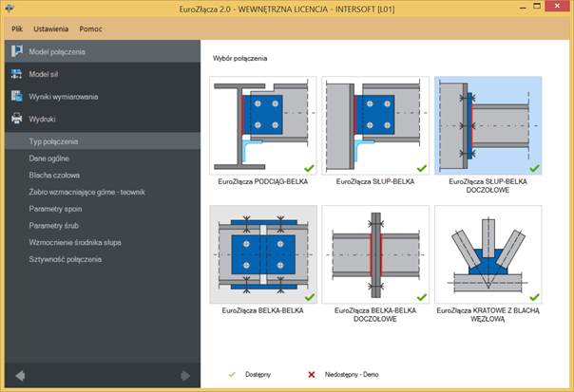Click the application icon in title bar

click(x=10, y=8)
